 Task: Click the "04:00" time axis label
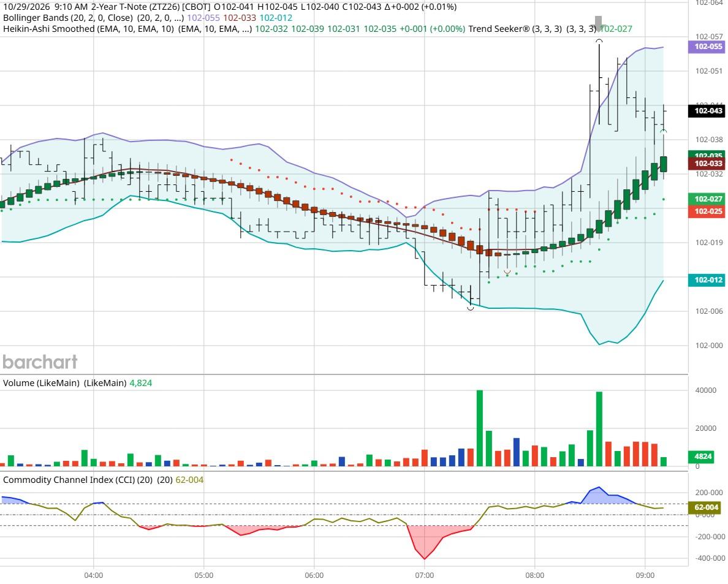pyautogui.click(x=94, y=575)
